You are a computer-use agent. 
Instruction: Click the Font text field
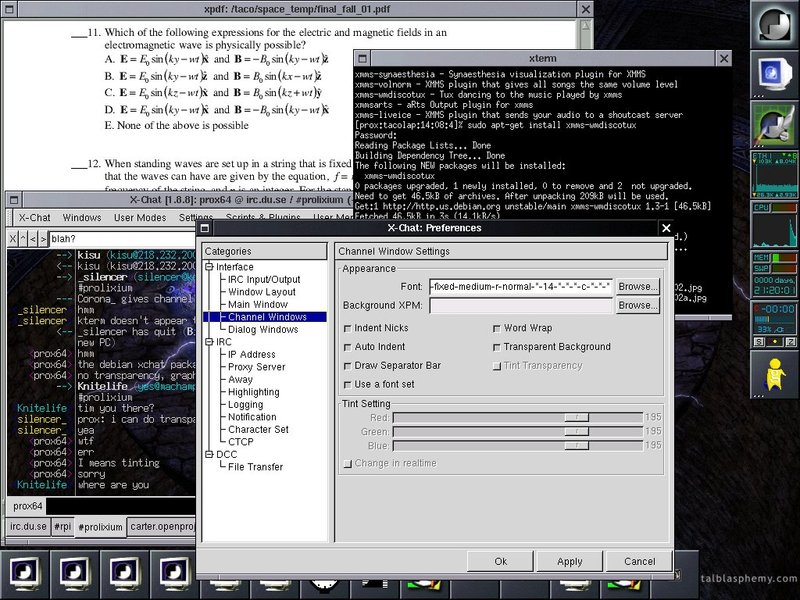pos(520,287)
